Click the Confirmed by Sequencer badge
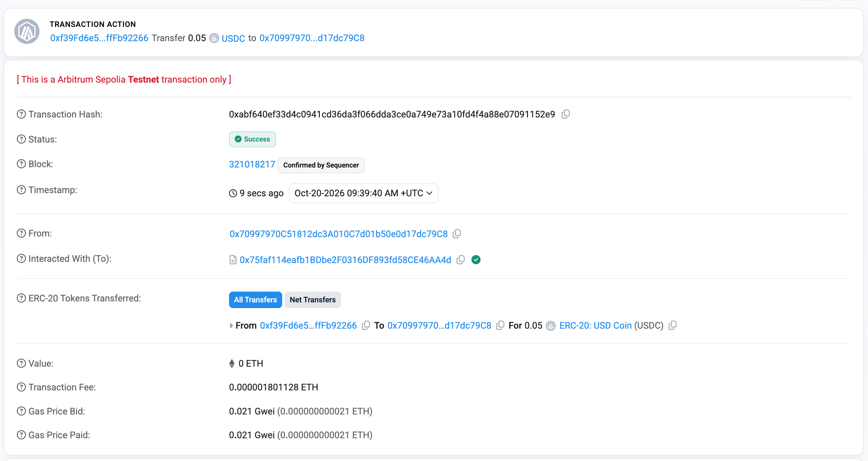 pyautogui.click(x=321, y=165)
